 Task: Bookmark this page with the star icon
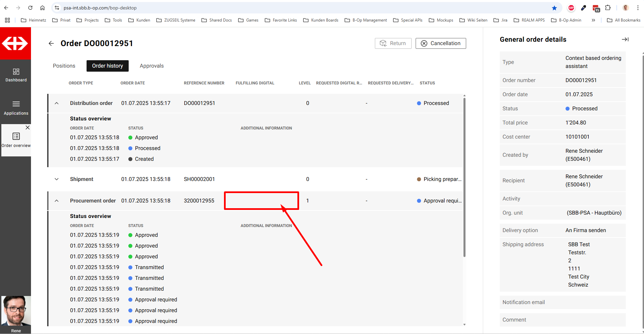(x=554, y=8)
